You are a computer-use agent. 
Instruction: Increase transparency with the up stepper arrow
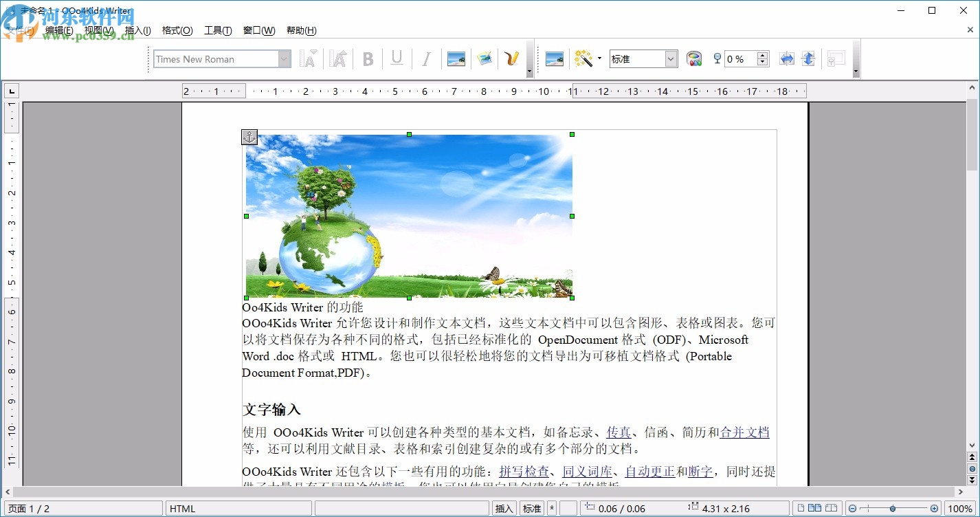pos(762,55)
